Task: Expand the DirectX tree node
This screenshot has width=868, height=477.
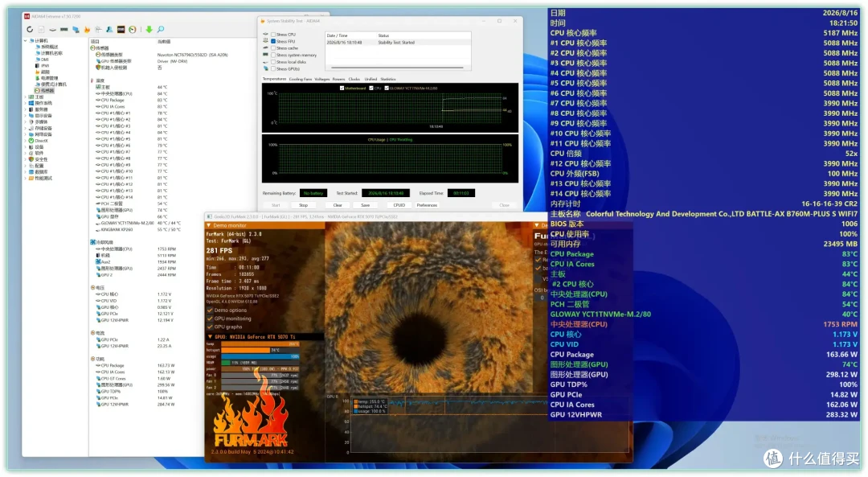Action: coord(25,141)
